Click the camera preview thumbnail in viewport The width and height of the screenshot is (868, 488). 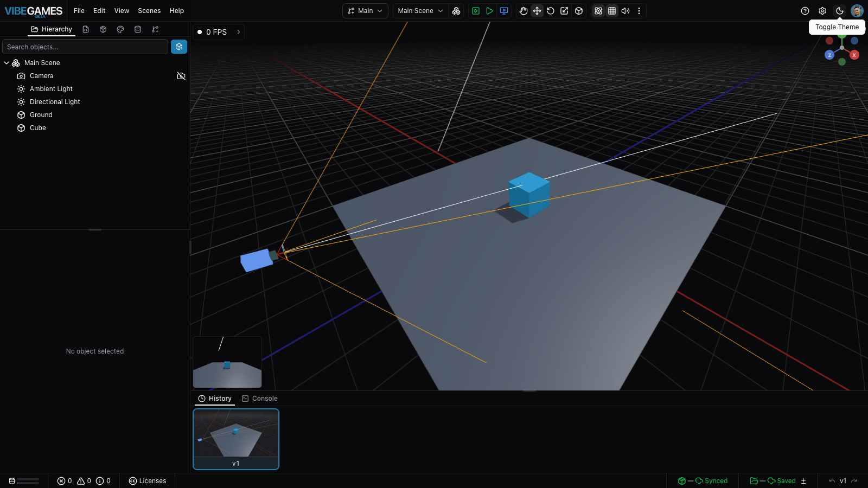[x=227, y=362]
